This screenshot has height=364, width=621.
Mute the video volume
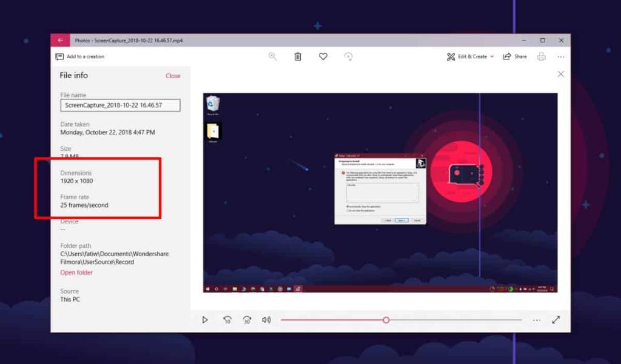pyautogui.click(x=266, y=320)
